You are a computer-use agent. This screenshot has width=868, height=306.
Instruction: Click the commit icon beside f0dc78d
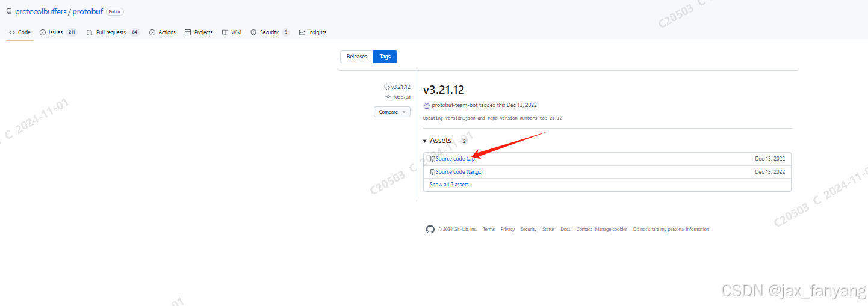coord(389,97)
